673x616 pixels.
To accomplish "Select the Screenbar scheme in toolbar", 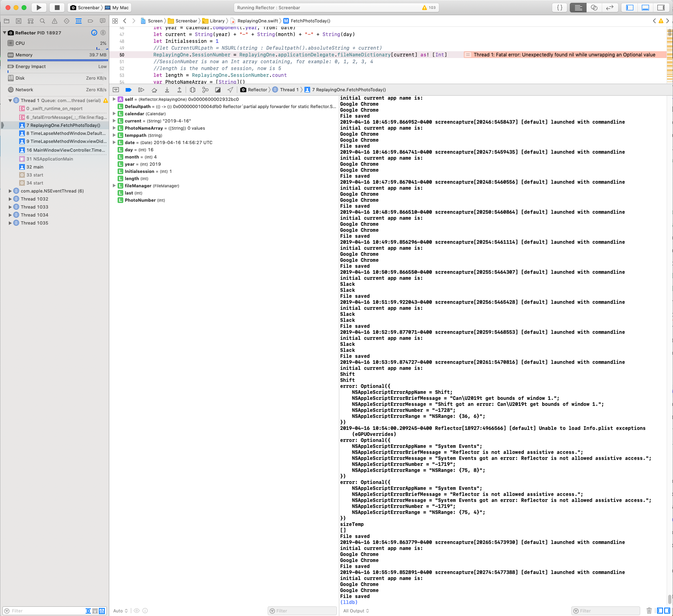I will click(x=85, y=8).
